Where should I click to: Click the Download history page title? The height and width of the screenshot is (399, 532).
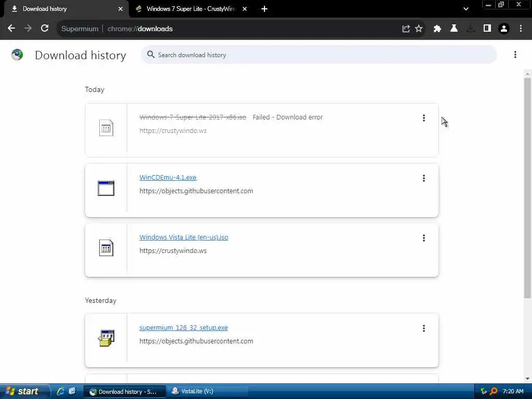[81, 55]
